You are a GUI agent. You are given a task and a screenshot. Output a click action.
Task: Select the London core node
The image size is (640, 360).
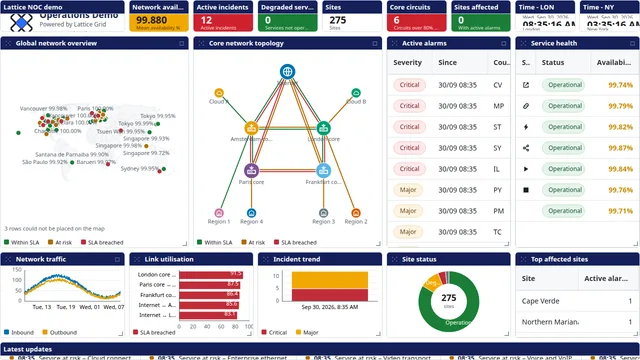[x=323, y=128]
